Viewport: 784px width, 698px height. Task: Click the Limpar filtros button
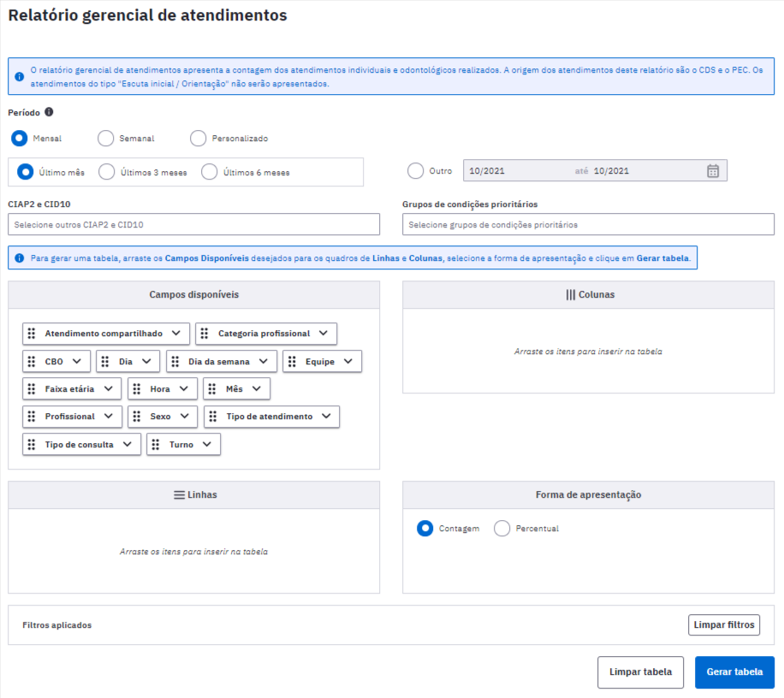[723, 624]
